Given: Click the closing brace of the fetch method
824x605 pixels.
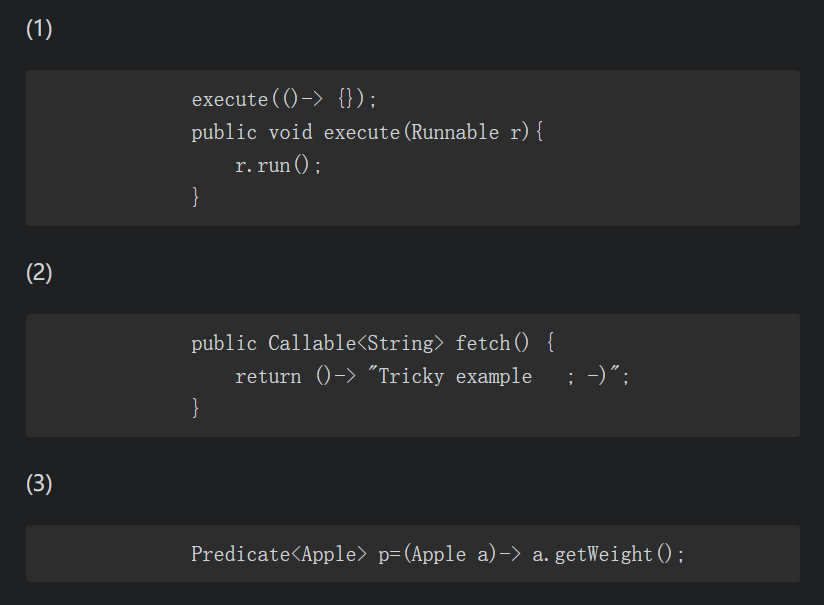Looking at the screenshot, I should click(196, 408).
